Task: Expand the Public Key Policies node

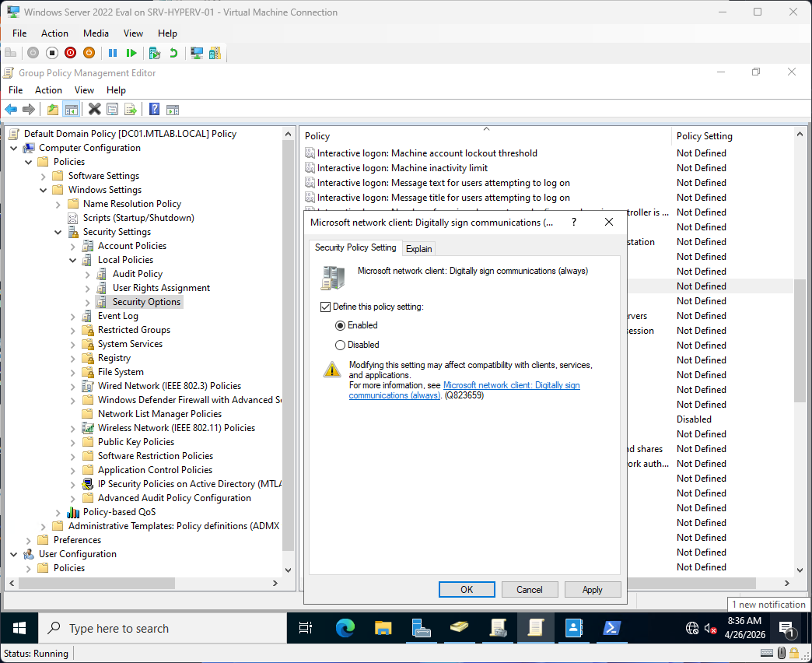Action: click(72, 442)
